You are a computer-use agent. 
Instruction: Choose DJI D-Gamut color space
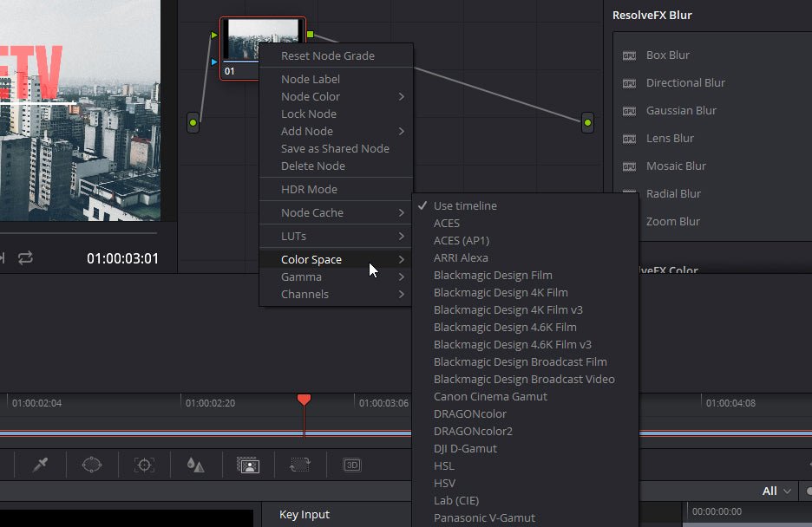[525, 448]
